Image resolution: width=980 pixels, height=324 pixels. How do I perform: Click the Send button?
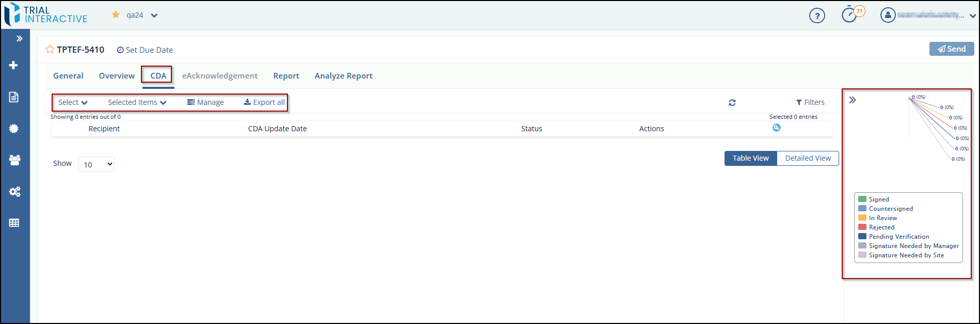tap(951, 49)
